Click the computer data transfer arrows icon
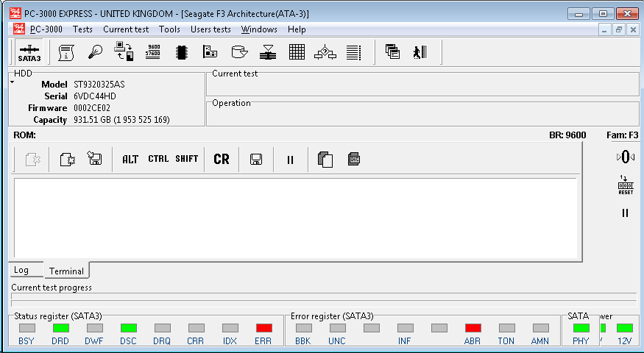The image size is (644, 353). (x=124, y=51)
